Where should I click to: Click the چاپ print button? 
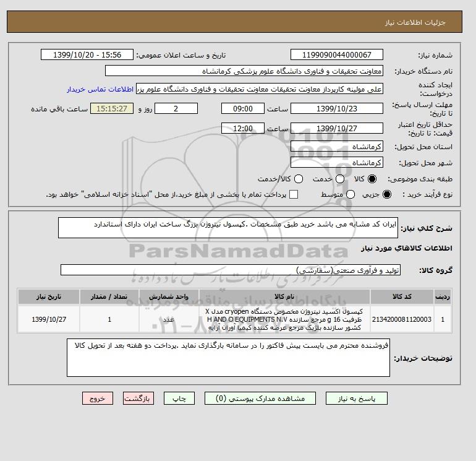(179, 398)
